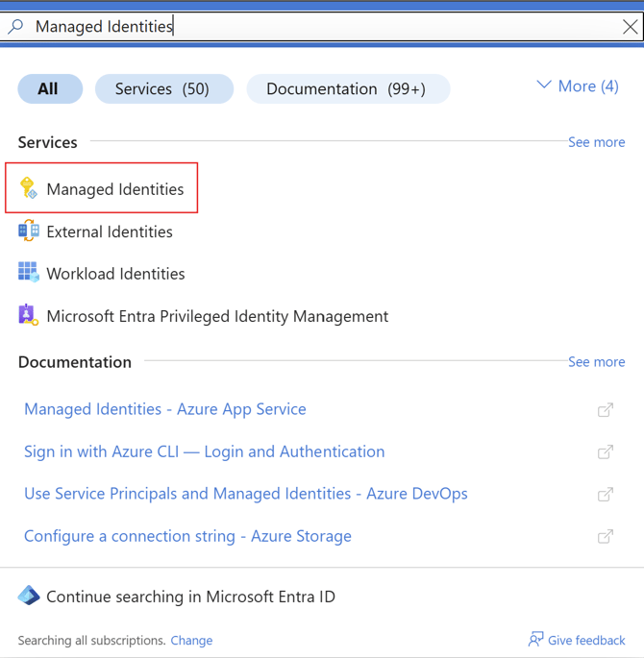
Task: Click See more next to Documentation
Action: pyautogui.click(x=596, y=362)
